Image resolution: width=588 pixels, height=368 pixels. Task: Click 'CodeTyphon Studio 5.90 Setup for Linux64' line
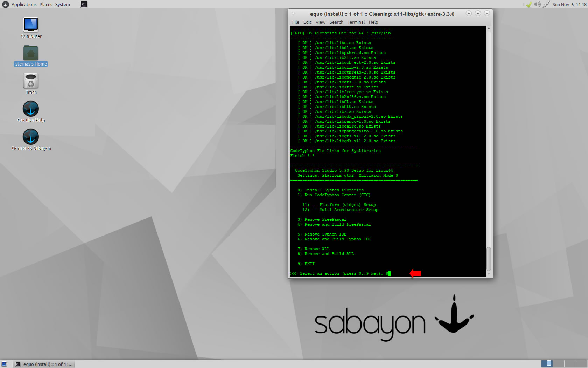(x=344, y=170)
